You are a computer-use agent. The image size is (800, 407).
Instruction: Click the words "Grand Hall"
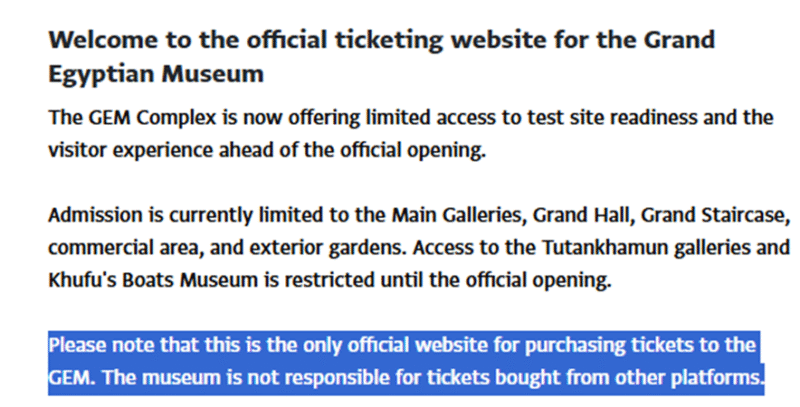(583, 216)
